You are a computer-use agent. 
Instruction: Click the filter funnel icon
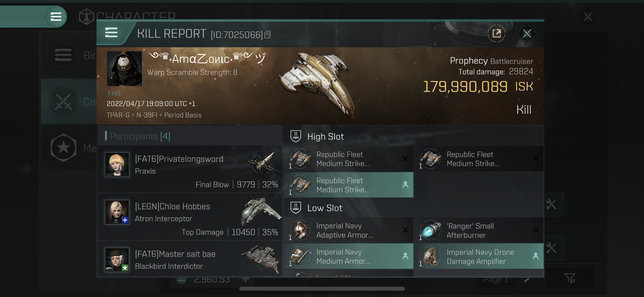tap(570, 278)
